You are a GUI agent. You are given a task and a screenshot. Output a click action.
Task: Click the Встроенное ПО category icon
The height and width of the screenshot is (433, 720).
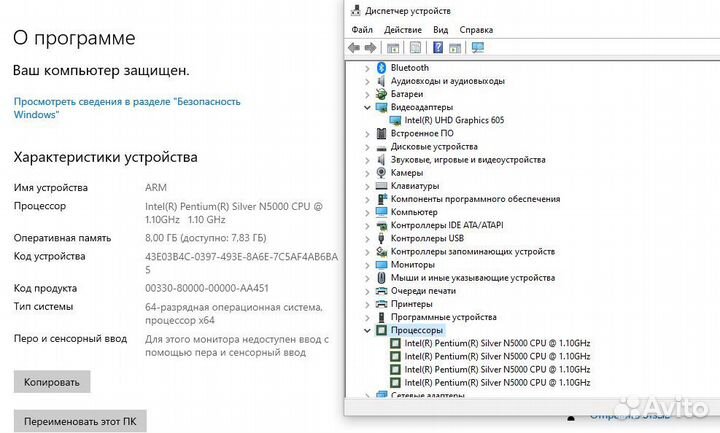point(381,133)
